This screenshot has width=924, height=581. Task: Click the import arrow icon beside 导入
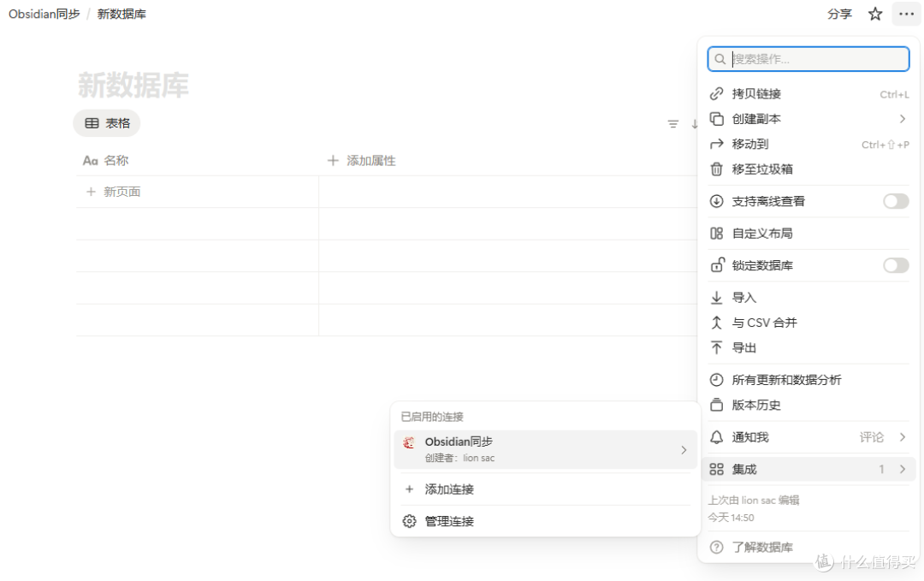coord(717,298)
